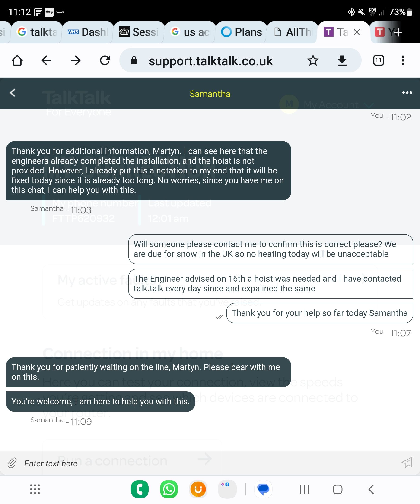Open the Phone app
This screenshot has width=420, height=504.
[x=140, y=489]
